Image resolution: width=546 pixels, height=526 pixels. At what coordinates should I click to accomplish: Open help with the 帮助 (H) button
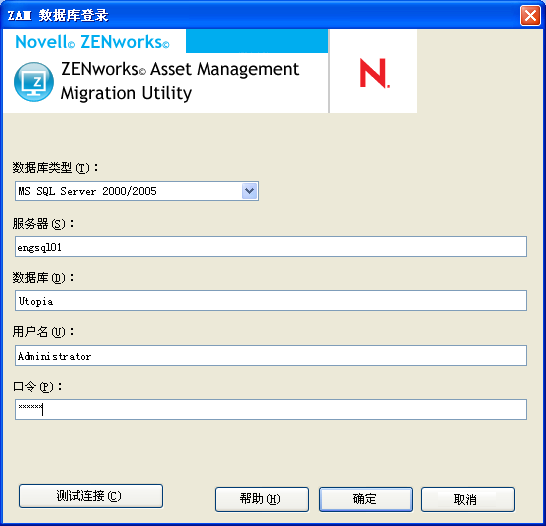tap(262, 499)
